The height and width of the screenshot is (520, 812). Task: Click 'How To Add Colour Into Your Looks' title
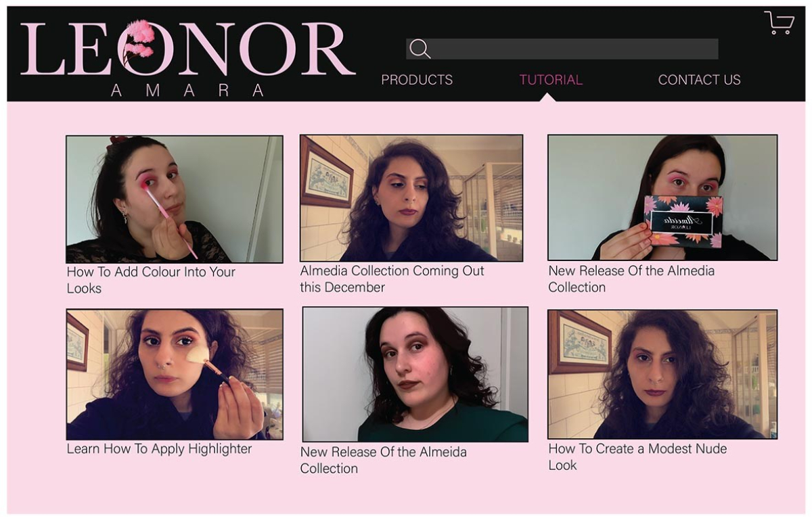(151, 280)
